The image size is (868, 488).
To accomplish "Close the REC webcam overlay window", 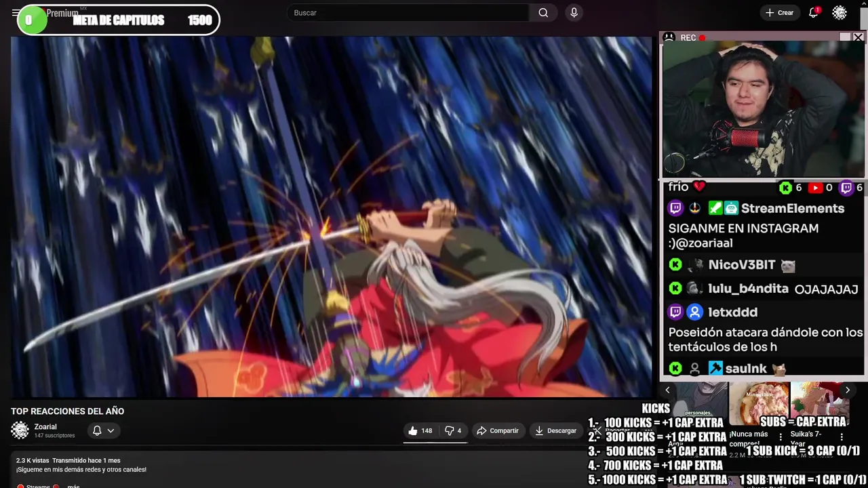I will tap(858, 37).
